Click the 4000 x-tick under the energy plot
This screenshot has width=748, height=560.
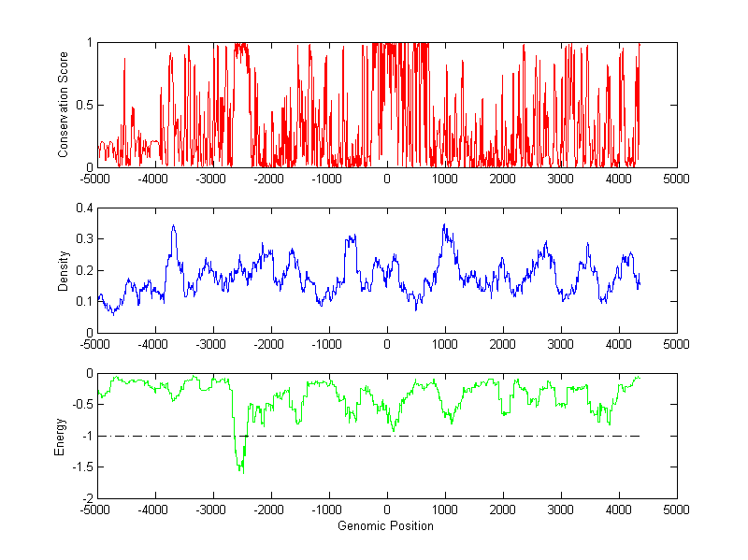point(619,510)
